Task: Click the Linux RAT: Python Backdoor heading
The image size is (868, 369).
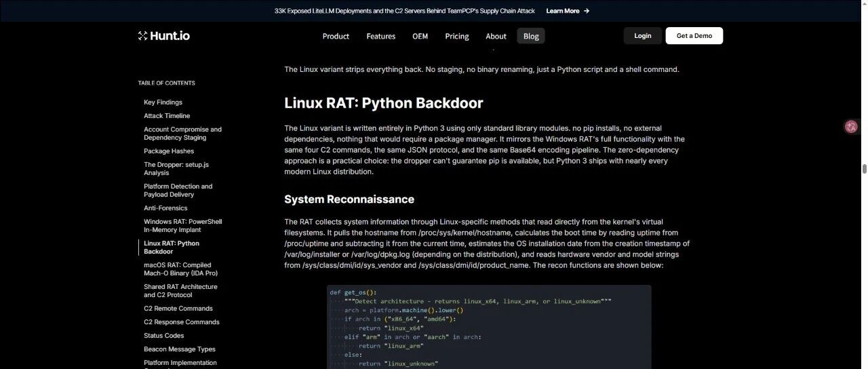Action: click(383, 103)
